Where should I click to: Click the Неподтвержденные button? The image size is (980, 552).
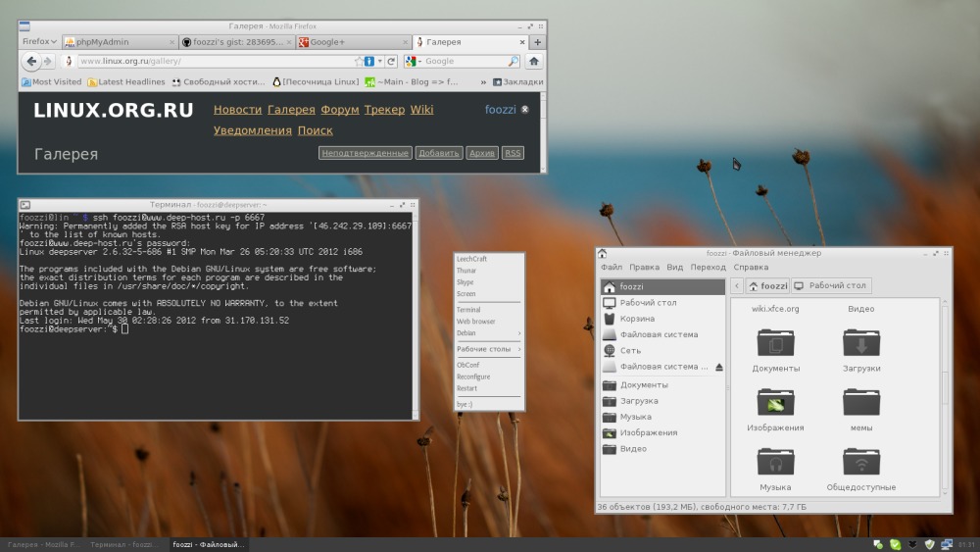click(365, 153)
